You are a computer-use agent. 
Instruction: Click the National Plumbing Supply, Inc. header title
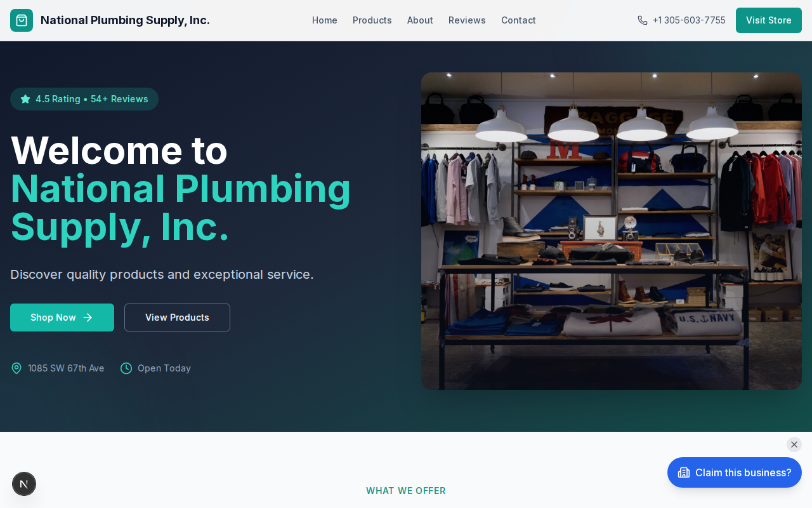pos(125,20)
